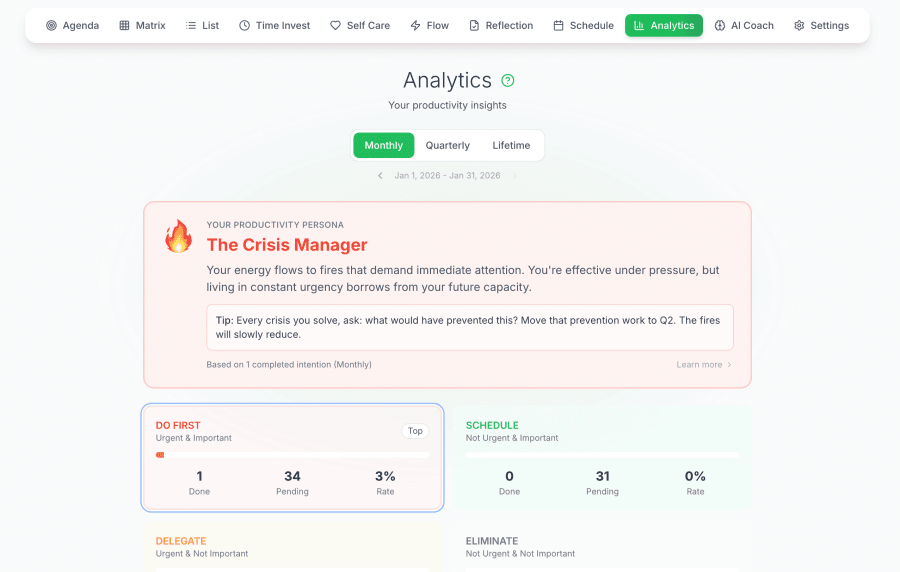Click the List lines icon
This screenshot has height=572, width=900.
point(191,25)
